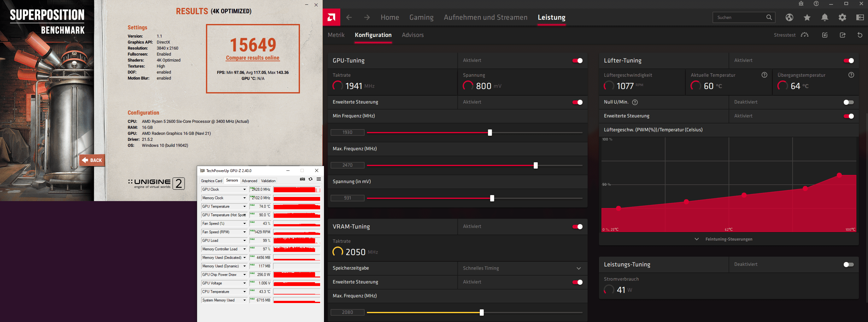
Task: Open GPU Voltage sensor dropdown
Action: click(245, 283)
